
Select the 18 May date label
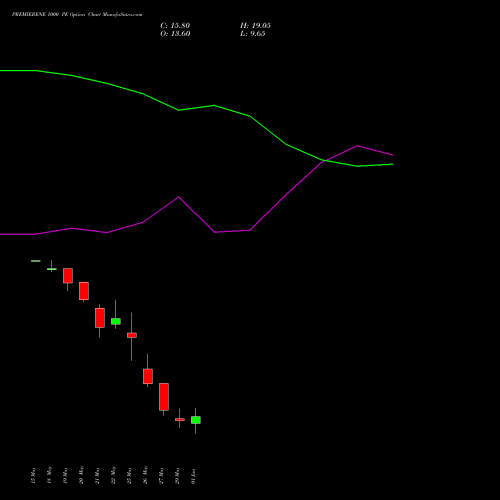[49, 475]
